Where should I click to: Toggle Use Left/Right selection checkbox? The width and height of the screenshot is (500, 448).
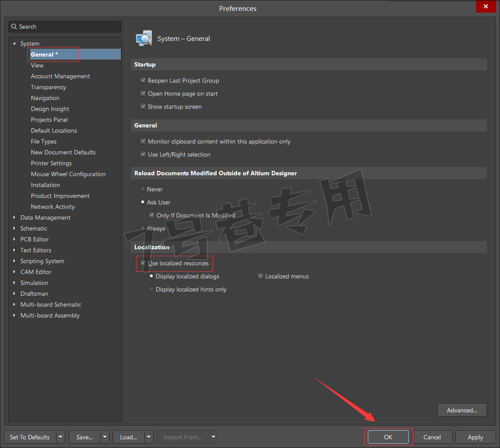click(x=143, y=154)
